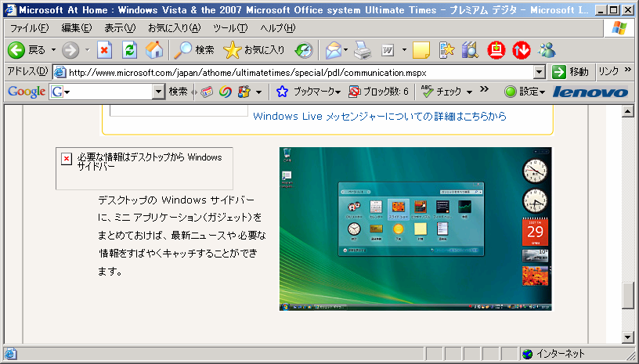Open the ヘルプ(H) menu
The image size is (639, 364).
(x=278, y=28)
